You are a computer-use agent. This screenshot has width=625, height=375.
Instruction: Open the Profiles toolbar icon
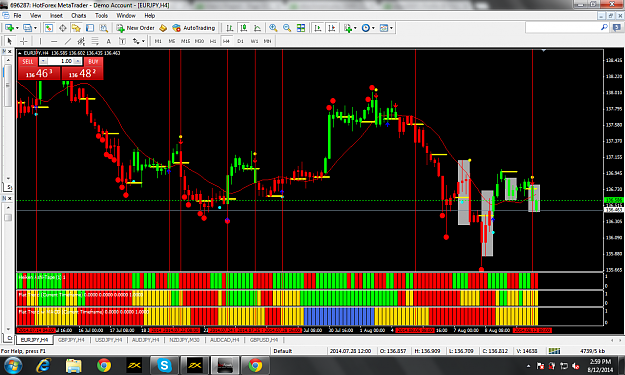tap(27, 28)
